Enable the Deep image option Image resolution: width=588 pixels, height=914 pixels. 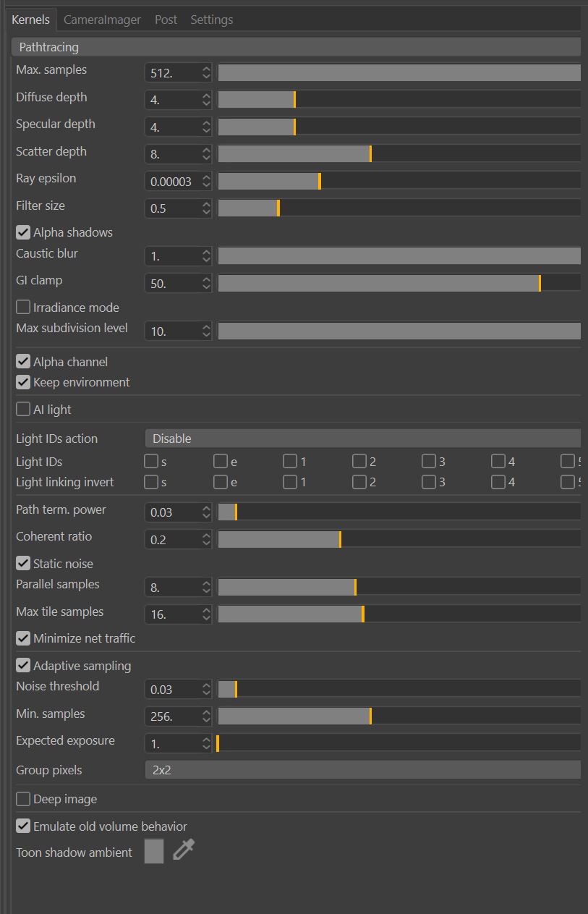(x=24, y=800)
